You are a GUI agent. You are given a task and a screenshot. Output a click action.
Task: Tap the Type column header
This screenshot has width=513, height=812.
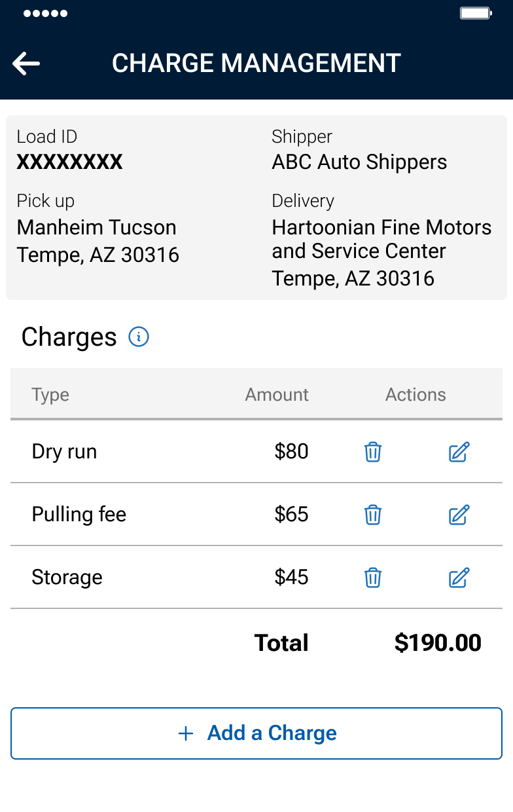(50, 395)
